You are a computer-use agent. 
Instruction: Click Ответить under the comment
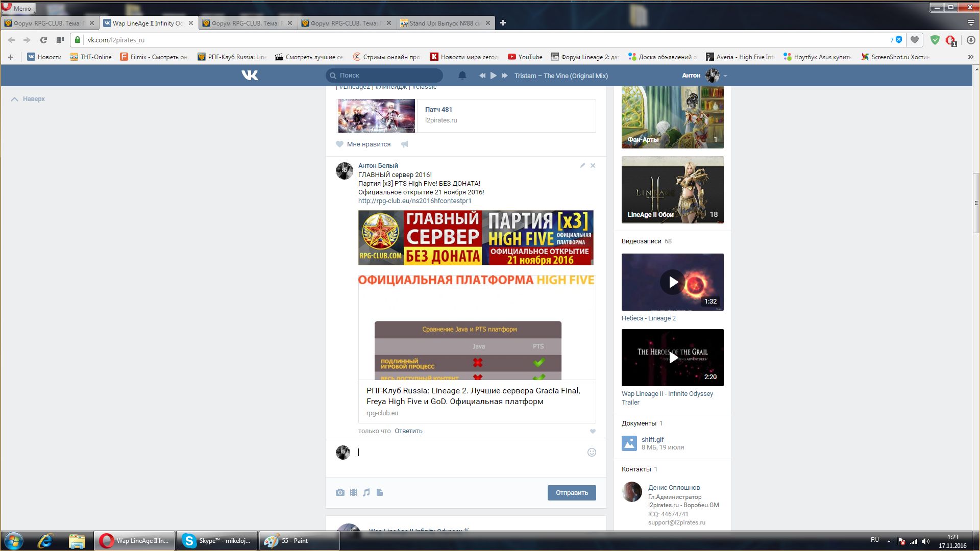408,431
